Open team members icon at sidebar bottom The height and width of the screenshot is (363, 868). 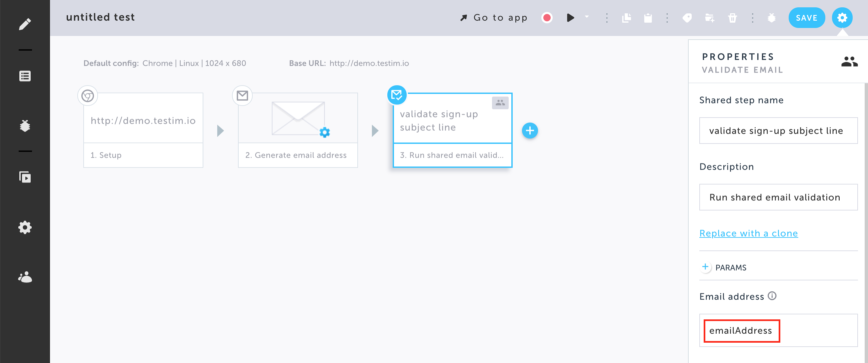click(25, 277)
